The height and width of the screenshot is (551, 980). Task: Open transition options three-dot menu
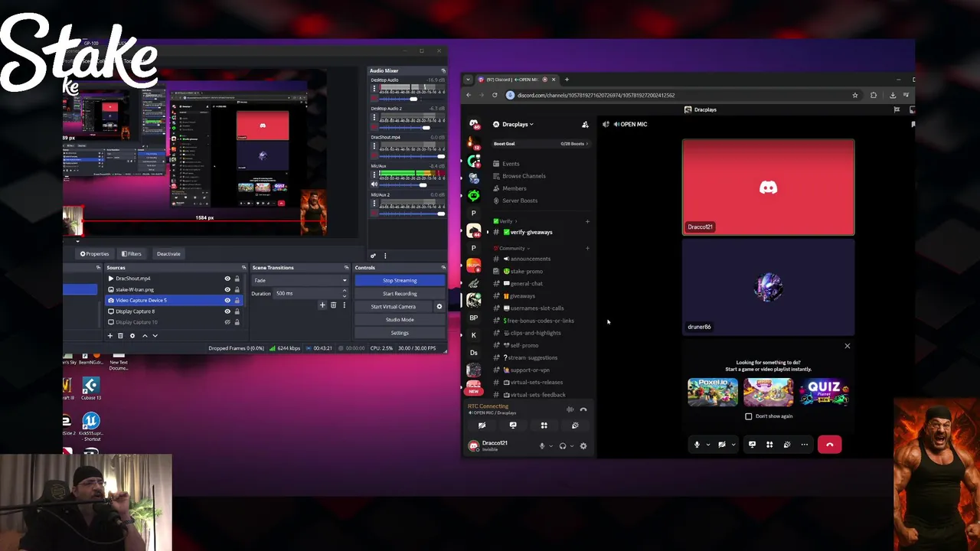(344, 305)
